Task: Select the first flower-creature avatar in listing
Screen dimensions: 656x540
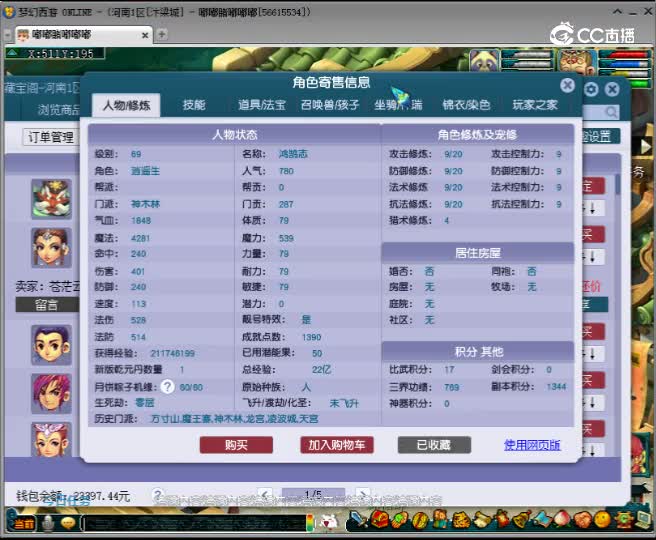Action: coord(51,199)
